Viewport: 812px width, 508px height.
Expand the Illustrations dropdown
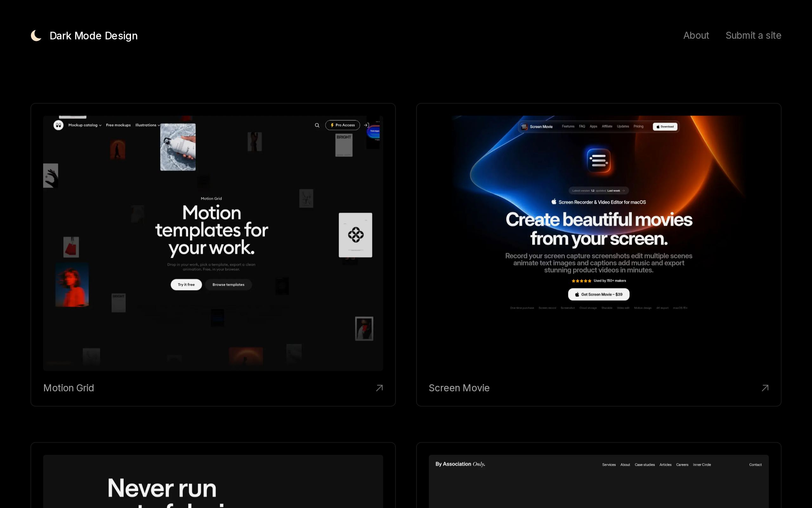coord(147,125)
